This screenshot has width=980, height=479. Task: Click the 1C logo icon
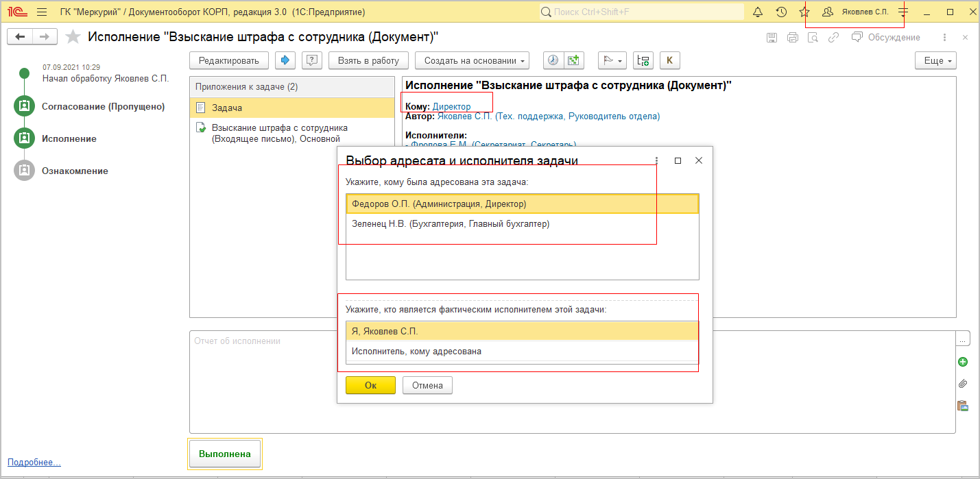click(16, 12)
